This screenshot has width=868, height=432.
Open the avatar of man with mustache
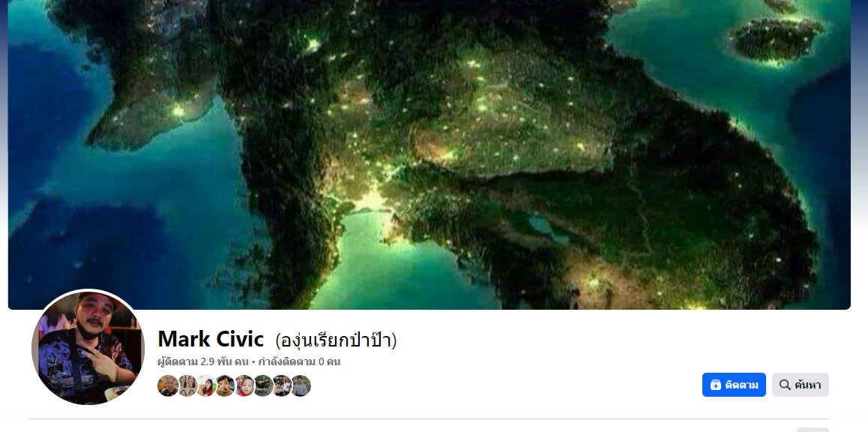225,386
